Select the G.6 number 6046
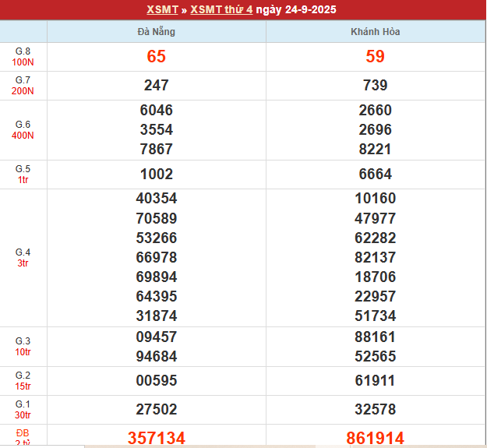This screenshot has height=448, width=487. 156,110
